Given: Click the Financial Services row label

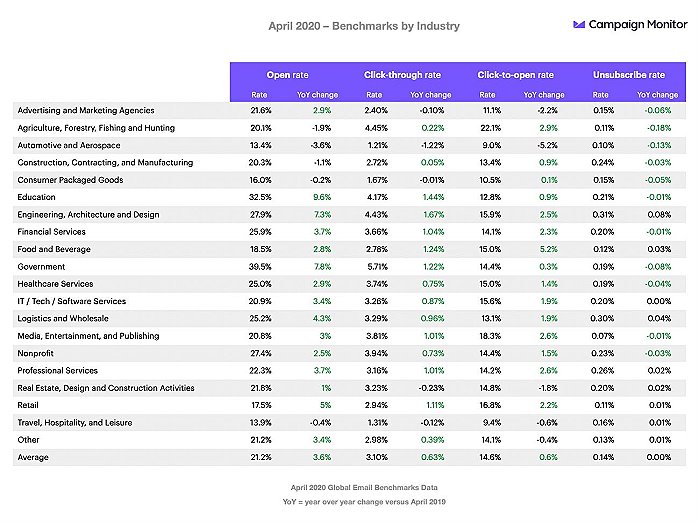Looking at the screenshot, I should (52, 232).
